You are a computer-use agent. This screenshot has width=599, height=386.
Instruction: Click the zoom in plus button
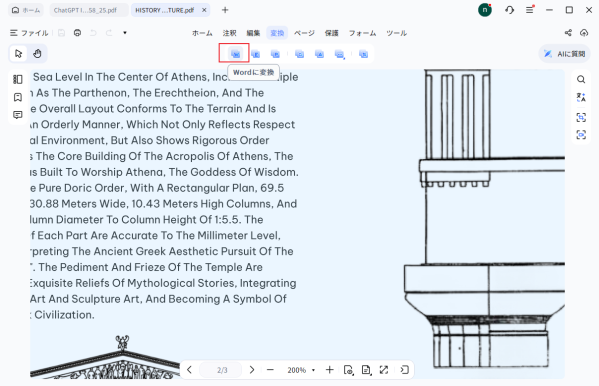(329, 370)
